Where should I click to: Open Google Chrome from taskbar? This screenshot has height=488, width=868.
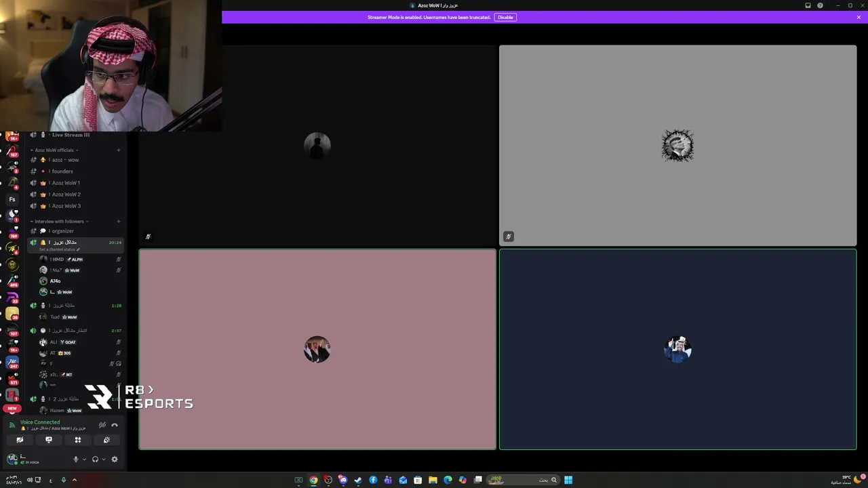[313, 480]
